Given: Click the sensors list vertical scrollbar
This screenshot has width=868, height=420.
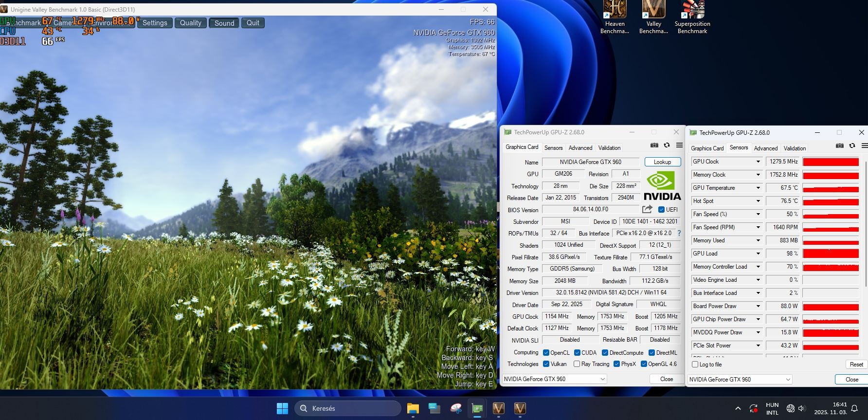Looking at the screenshot, I should pos(866,224).
